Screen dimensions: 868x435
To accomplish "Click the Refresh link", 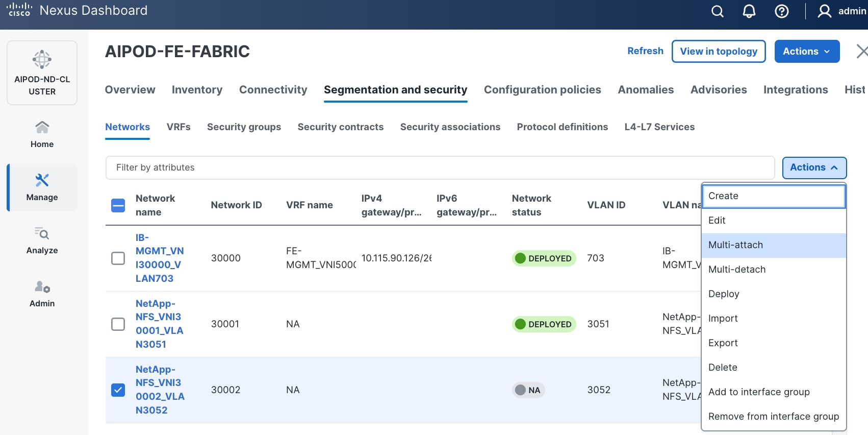I will (x=645, y=51).
